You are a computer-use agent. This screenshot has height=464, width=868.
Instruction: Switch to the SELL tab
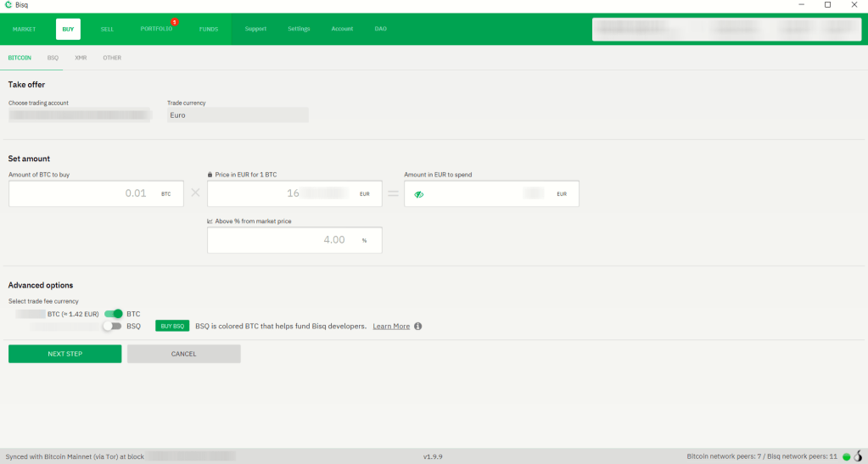tap(107, 29)
